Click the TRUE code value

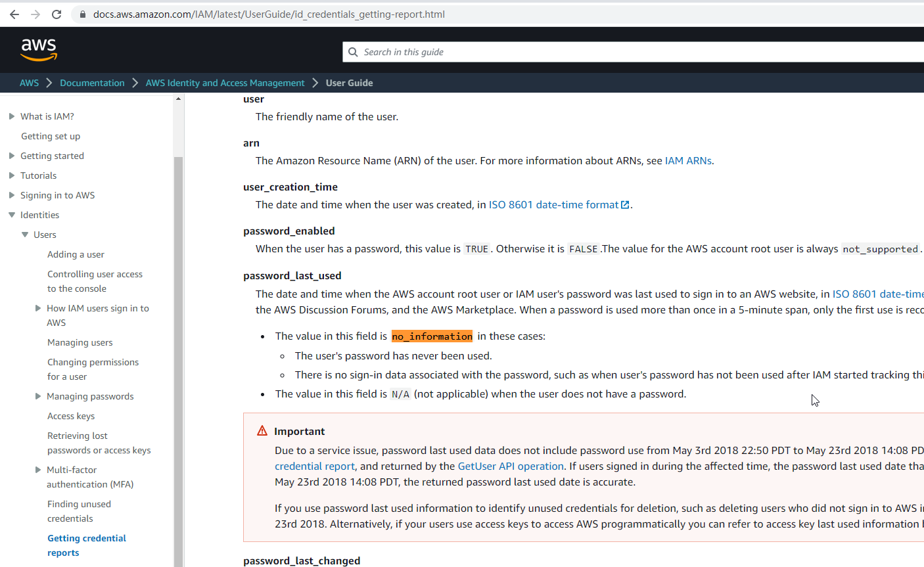[x=476, y=249]
